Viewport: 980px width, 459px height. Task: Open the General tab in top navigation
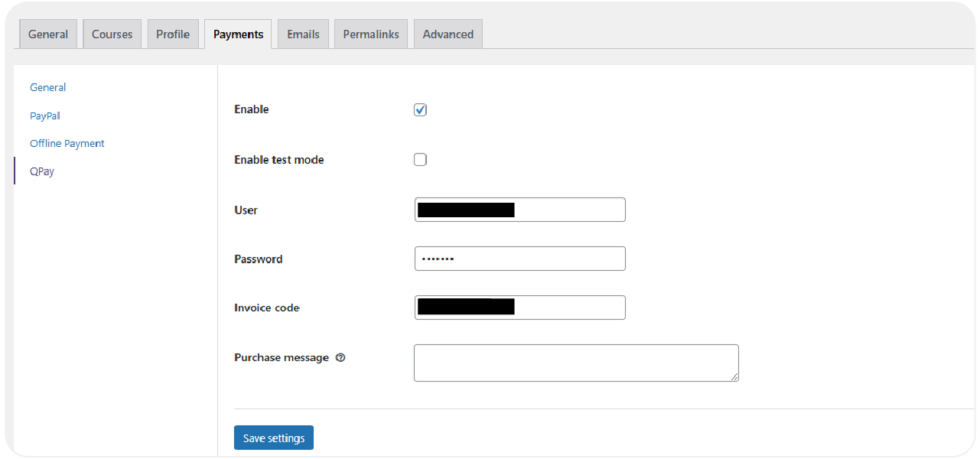(48, 34)
